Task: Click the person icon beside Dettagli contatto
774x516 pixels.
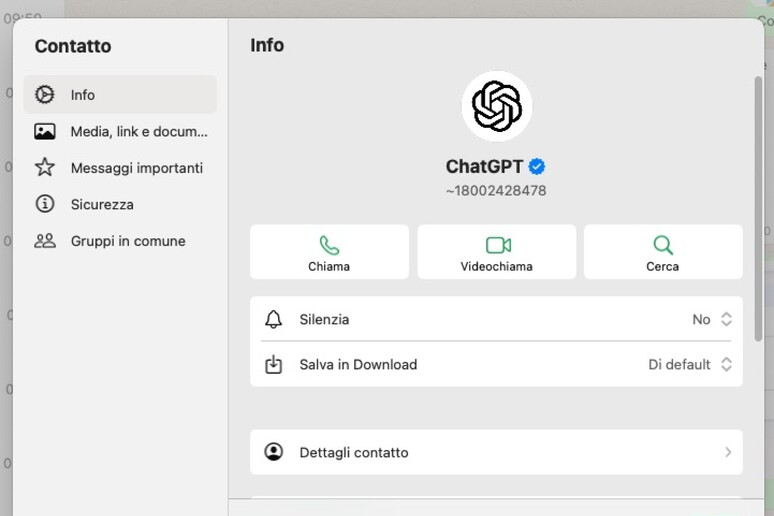Action: 274,452
